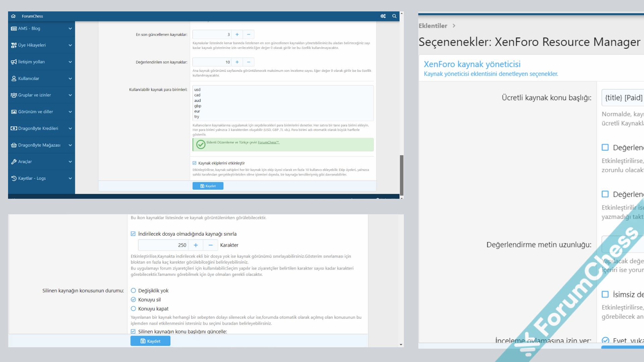This screenshot has width=644, height=362.
Task: Open the Görünüm ve diller menu
Action: point(36,112)
